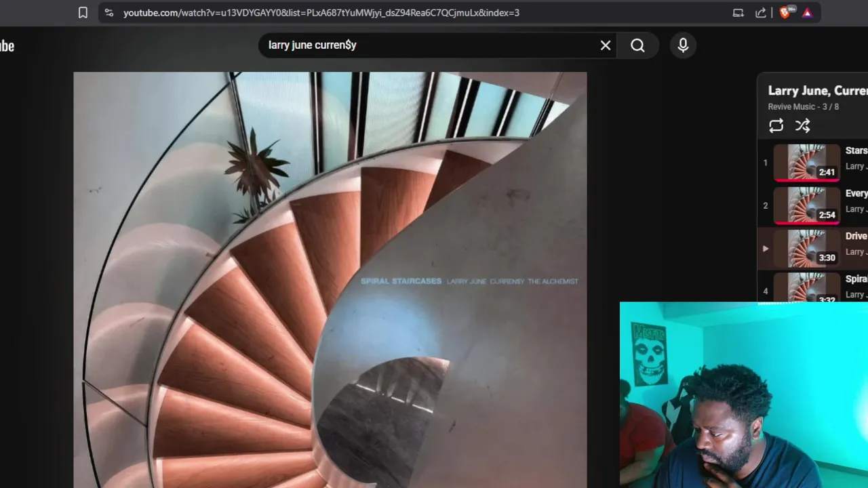Click the install app icon in address bar
Image resolution: width=868 pixels, height=488 pixels.
coord(738,12)
